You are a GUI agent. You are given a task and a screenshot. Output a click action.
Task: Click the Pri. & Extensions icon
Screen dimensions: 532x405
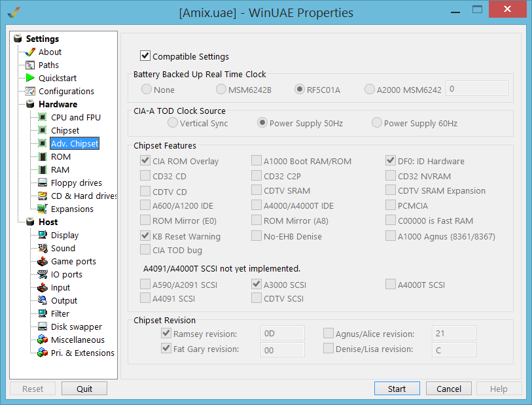coord(43,353)
